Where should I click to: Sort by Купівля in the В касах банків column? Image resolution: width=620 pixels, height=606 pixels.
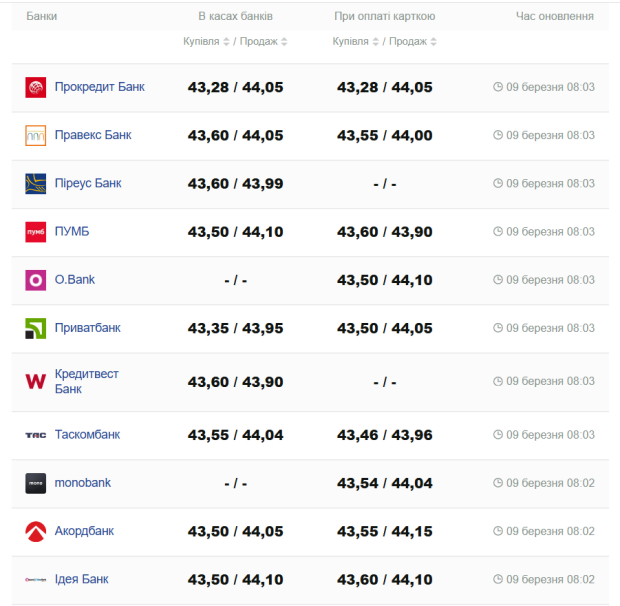tap(207, 42)
